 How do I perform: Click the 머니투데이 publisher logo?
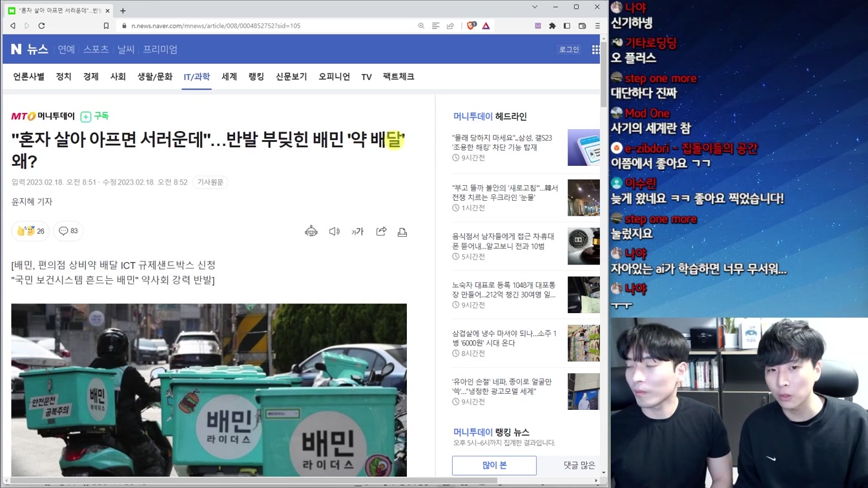pyautogui.click(x=43, y=116)
